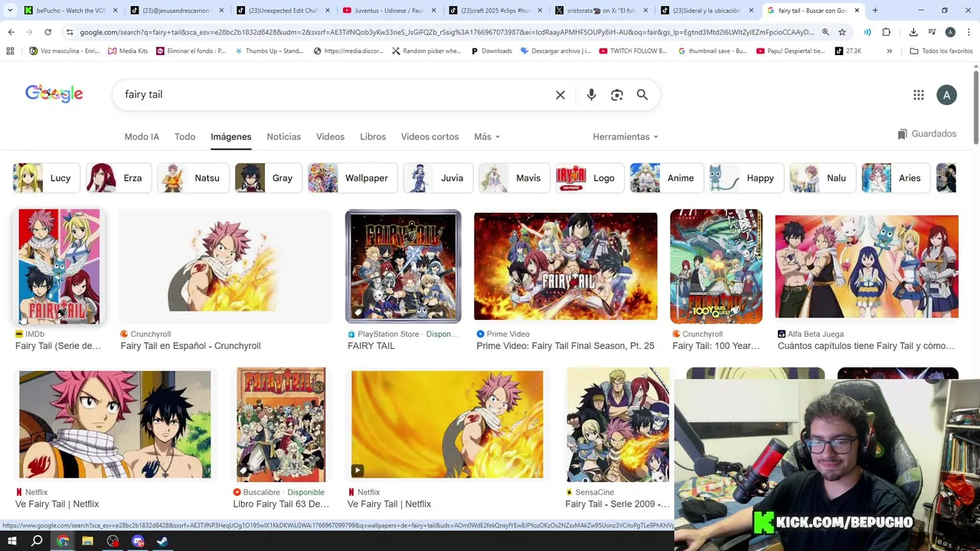
Task: Clear the search box with the X icon
Action: click(560, 95)
